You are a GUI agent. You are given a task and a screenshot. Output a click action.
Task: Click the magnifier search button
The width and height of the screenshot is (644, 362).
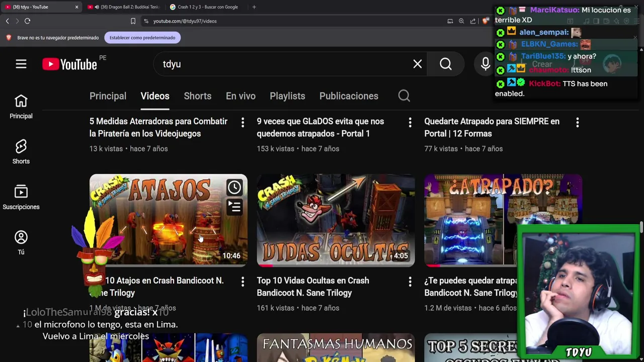coord(446,64)
